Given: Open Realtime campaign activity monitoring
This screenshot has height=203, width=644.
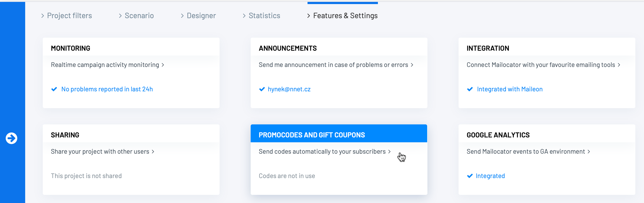Looking at the screenshot, I should (x=107, y=65).
